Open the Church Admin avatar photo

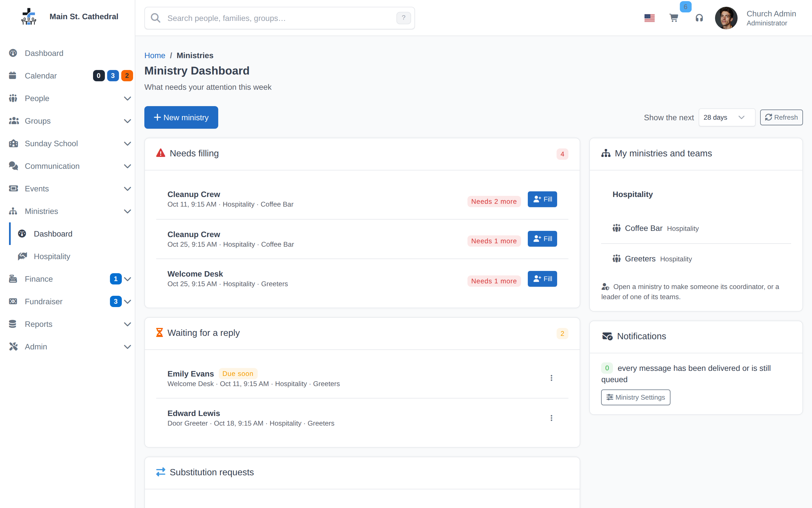726,18
